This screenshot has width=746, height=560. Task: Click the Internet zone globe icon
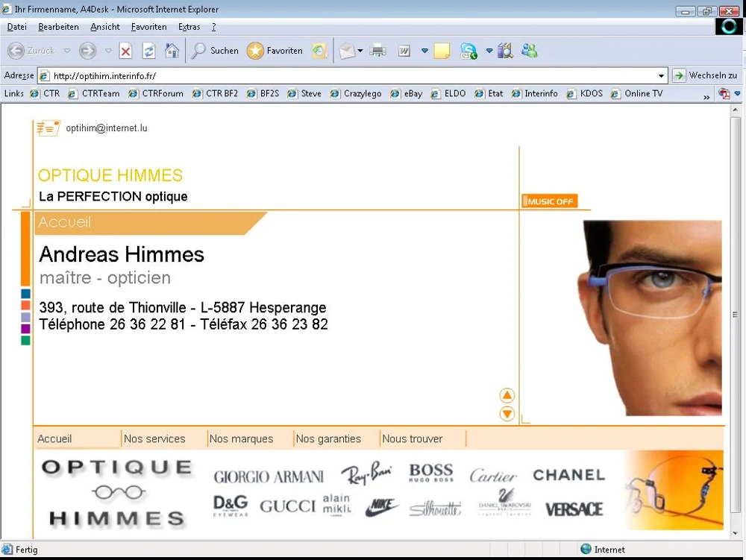[586, 549]
